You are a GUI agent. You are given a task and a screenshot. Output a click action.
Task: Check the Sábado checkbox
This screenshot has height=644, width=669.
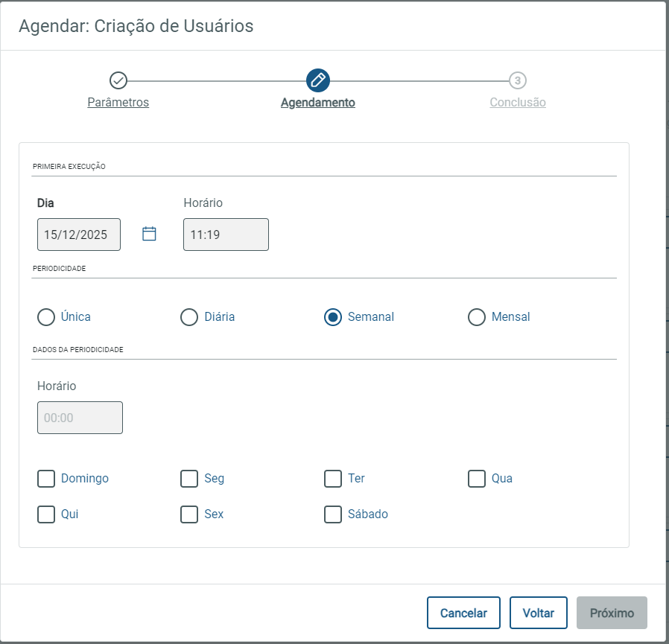333,514
